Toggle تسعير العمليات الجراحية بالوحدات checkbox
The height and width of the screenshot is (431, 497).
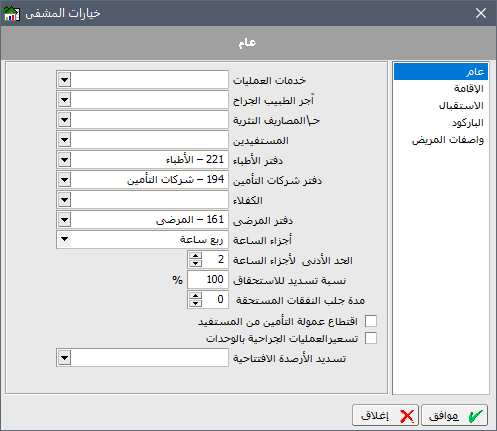[x=371, y=338]
